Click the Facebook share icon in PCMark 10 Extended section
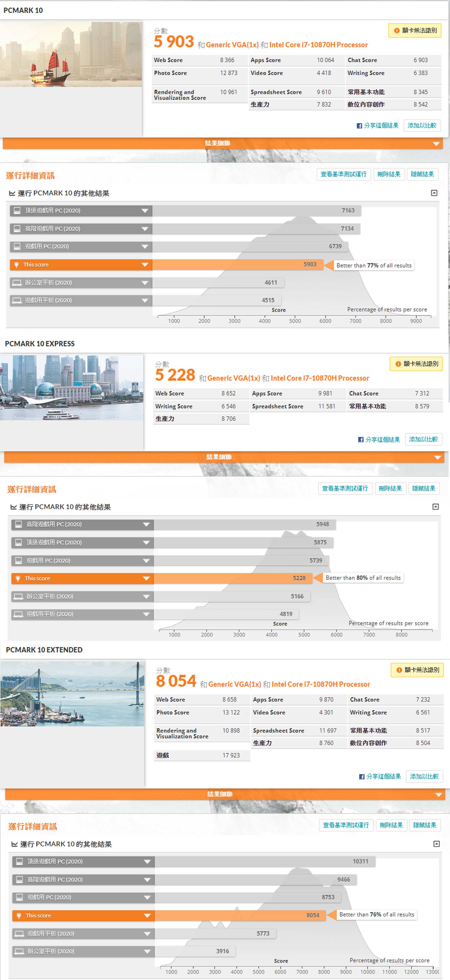The width and height of the screenshot is (450, 980). click(x=362, y=776)
